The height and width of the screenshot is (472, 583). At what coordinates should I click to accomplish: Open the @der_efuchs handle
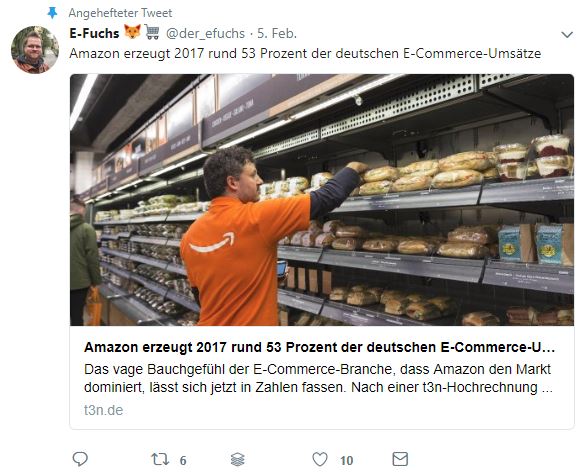(205, 33)
